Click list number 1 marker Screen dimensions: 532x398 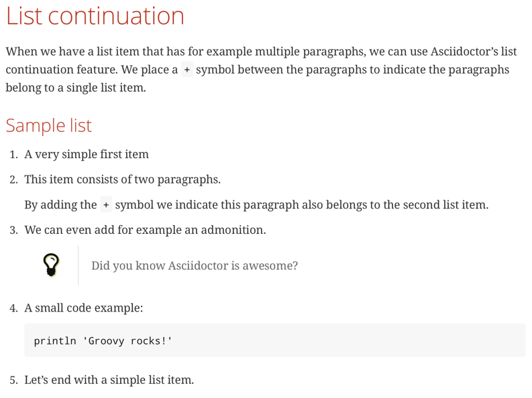pos(13,155)
